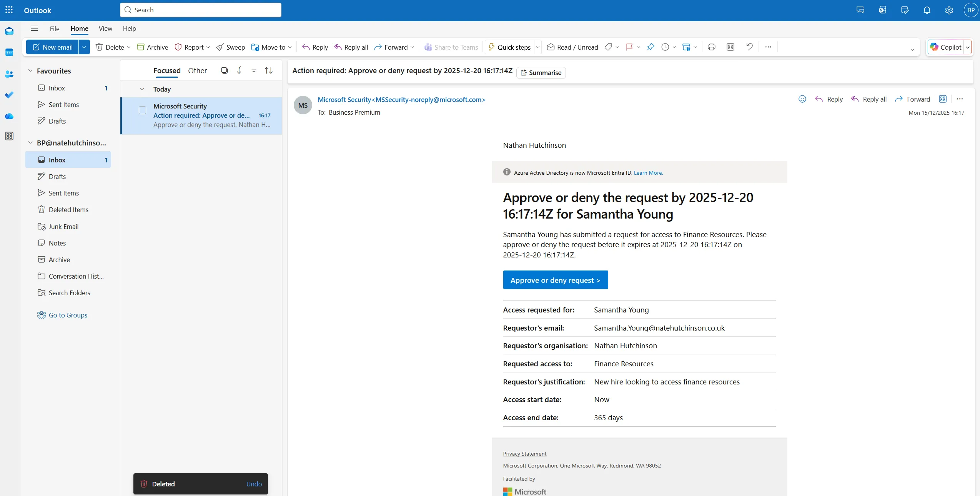
Task: Open the reading pane's more actions ellipsis
Action: coord(960,99)
